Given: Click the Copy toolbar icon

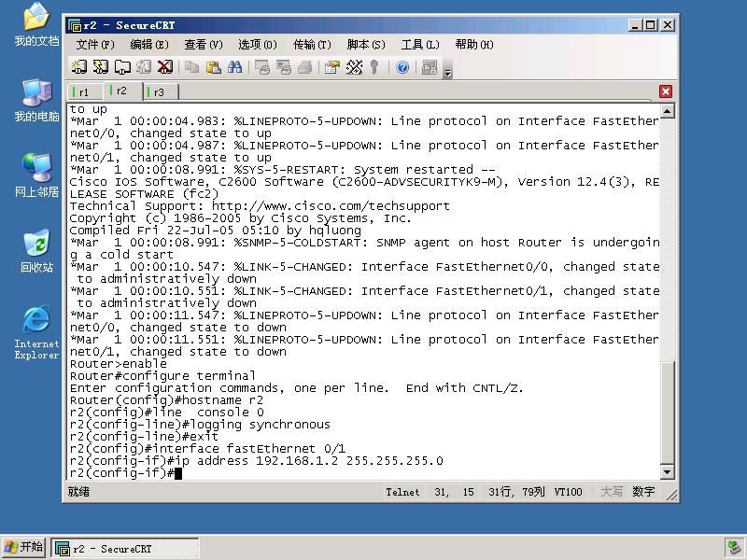Looking at the screenshot, I should (192, 67).
